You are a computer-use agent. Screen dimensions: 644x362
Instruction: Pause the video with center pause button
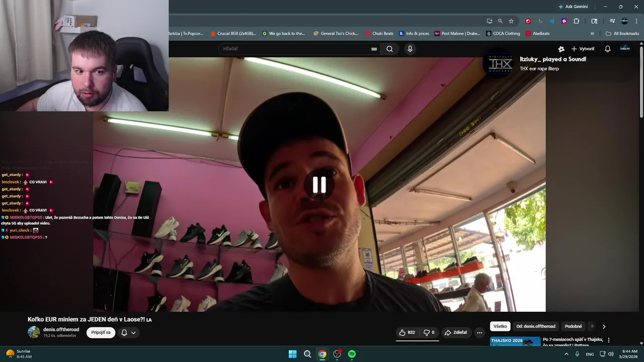[x=319, y=185]
